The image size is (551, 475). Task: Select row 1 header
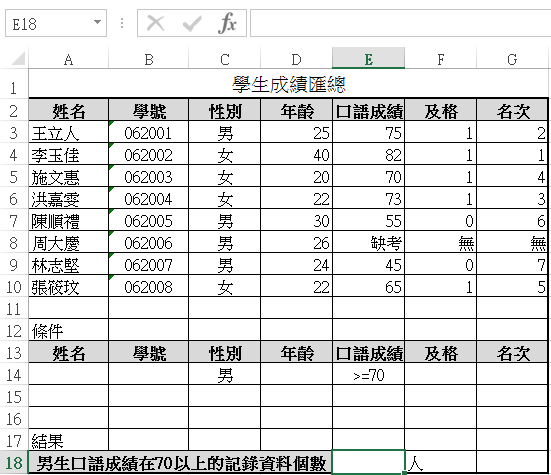(x=13, y=85)
